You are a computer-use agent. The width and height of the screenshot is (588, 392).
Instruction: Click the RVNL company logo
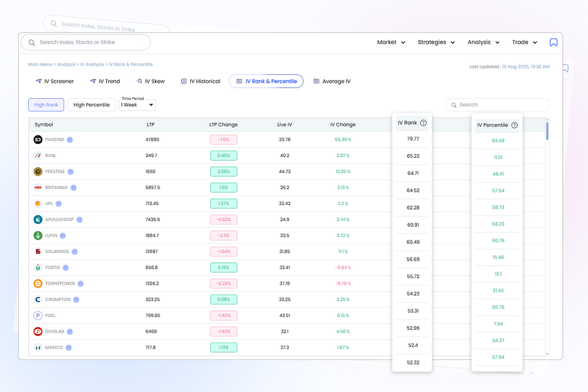pos(38,155)
